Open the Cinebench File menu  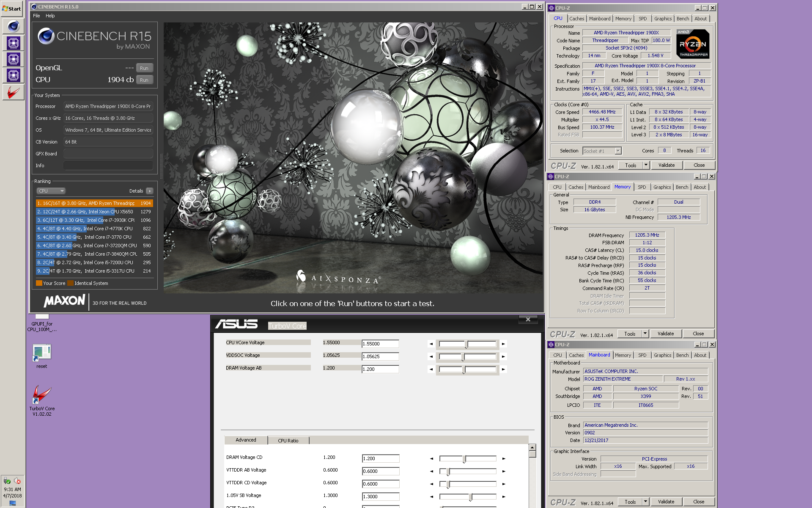pyautogui.click(x=36, y=16)
